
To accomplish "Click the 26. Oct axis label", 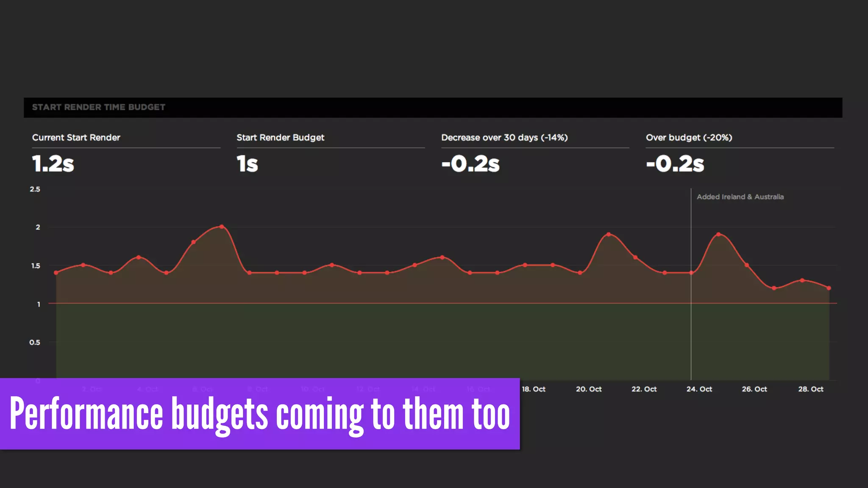I will [x=754, y=389].
